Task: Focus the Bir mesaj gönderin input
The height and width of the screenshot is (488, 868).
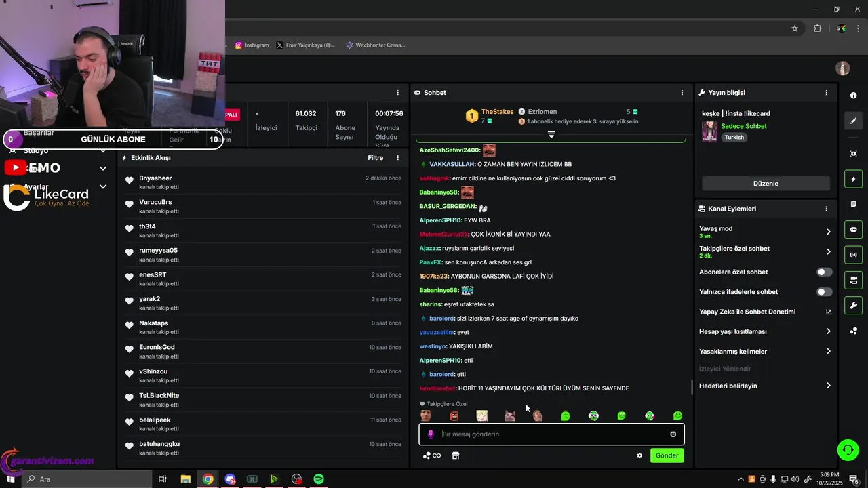Action: [x=553, y=434]
